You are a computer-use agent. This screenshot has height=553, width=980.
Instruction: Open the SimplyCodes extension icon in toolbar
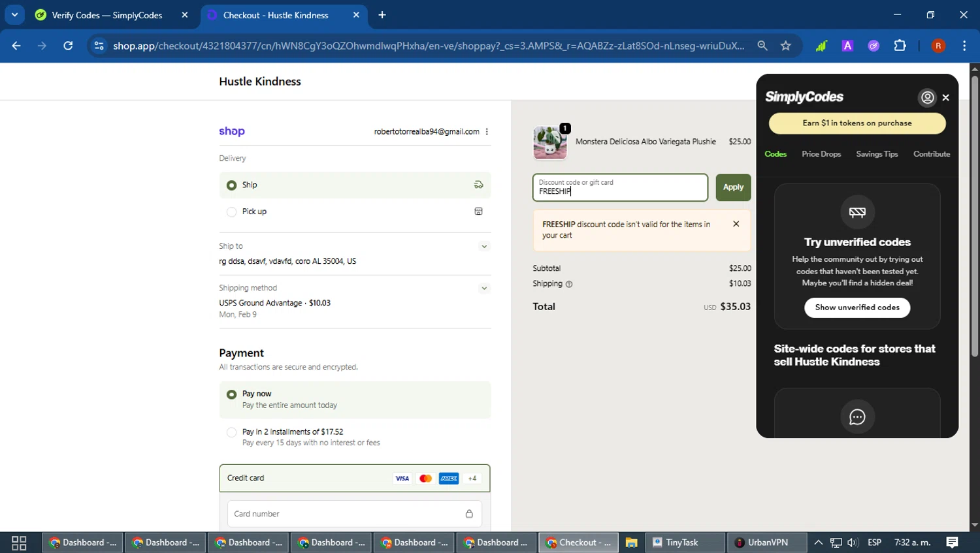(x=874, y=46)
